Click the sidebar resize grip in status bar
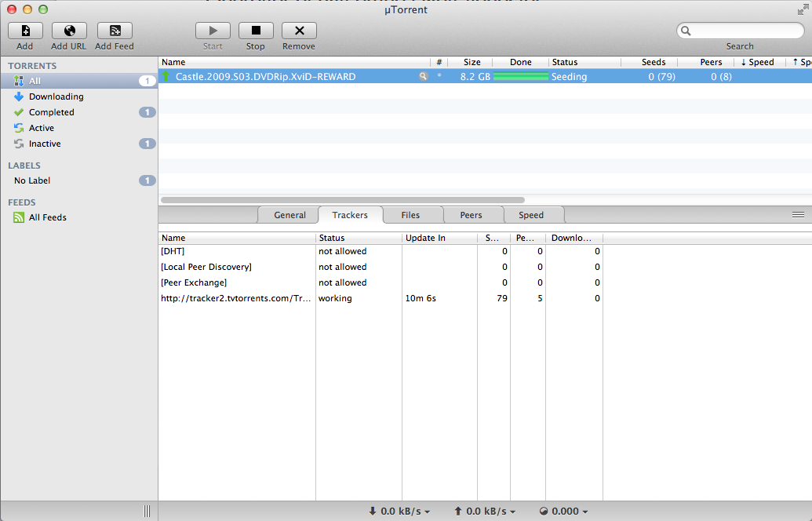 (147, 512)
